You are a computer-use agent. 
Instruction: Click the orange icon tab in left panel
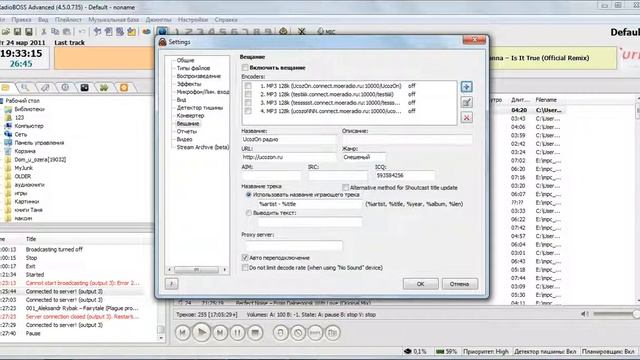(x=124, y=87)
